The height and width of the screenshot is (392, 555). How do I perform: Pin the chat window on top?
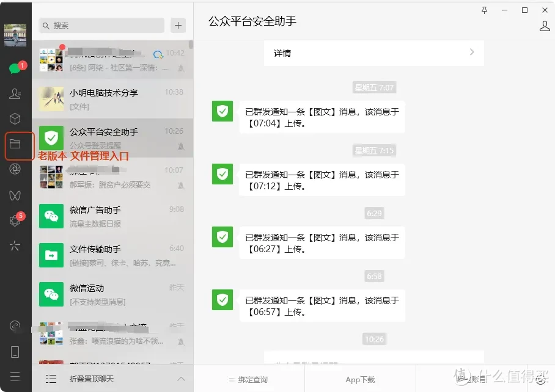[x=484, y=10]
